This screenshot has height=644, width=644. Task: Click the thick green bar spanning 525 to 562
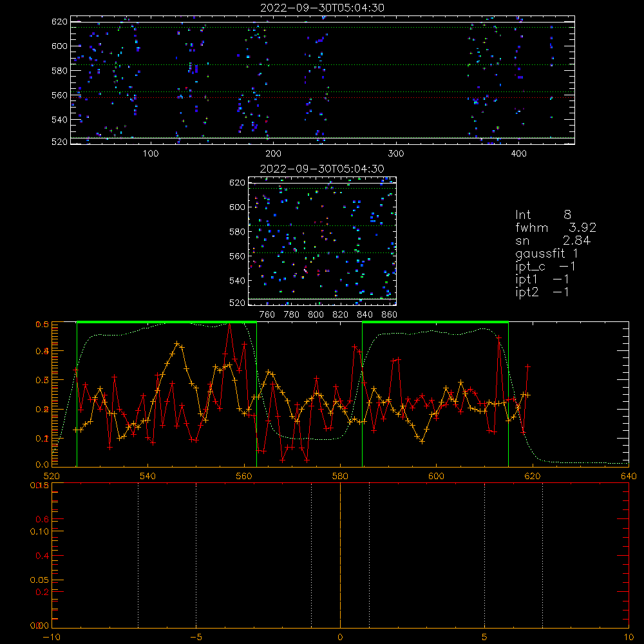pyautogui.click(x=167, y=322)
